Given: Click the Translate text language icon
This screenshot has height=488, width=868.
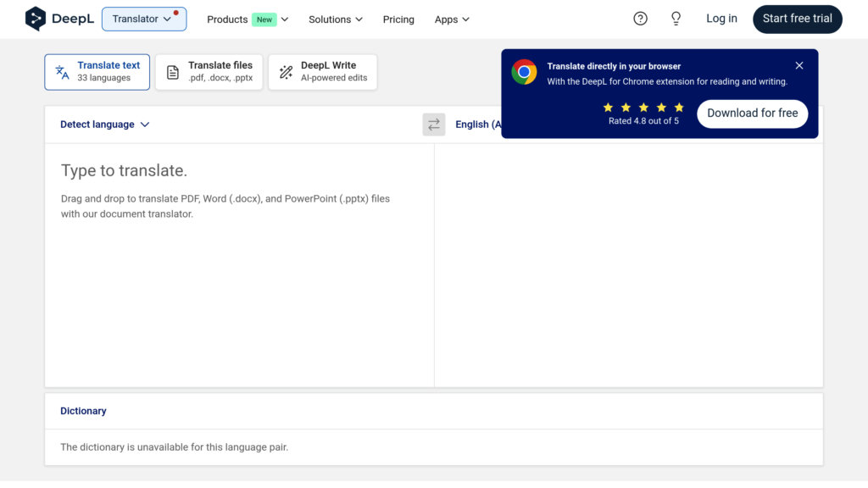Looking at the screenshot, I should (62, 72).
